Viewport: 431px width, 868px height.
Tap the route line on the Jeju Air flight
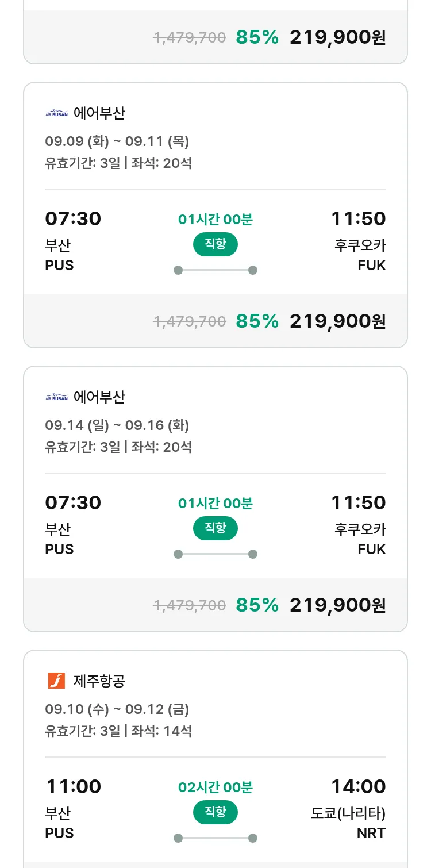coord(215,838)
